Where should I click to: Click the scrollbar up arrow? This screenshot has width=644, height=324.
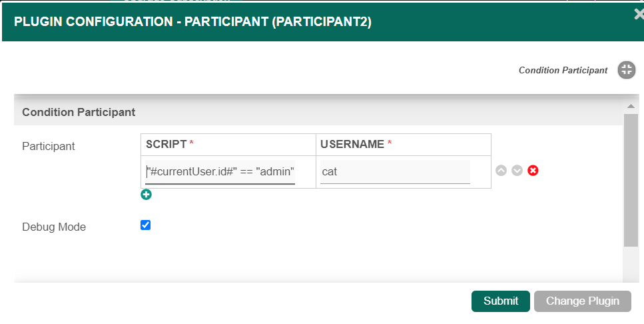pyautogui.click(x=630, y=107)
